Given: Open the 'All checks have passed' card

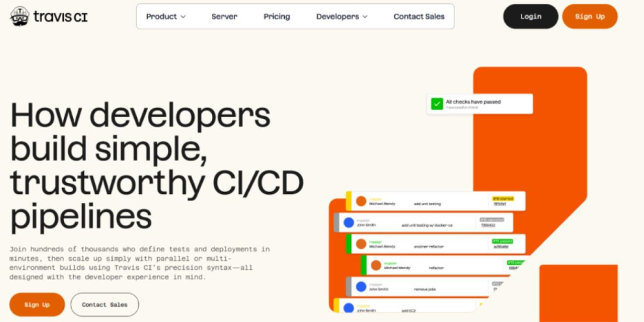Looking at the screenshot, I should coord(480,104).
